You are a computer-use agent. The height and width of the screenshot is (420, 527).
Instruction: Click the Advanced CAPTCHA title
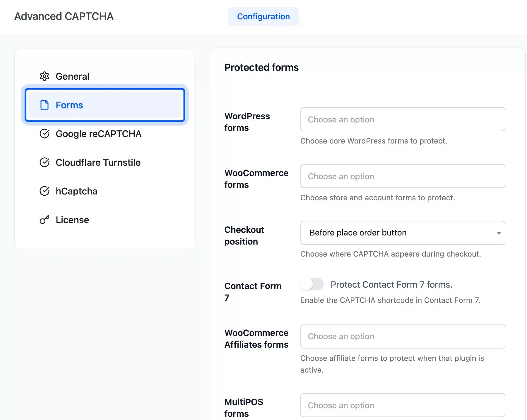pos(64,16)
